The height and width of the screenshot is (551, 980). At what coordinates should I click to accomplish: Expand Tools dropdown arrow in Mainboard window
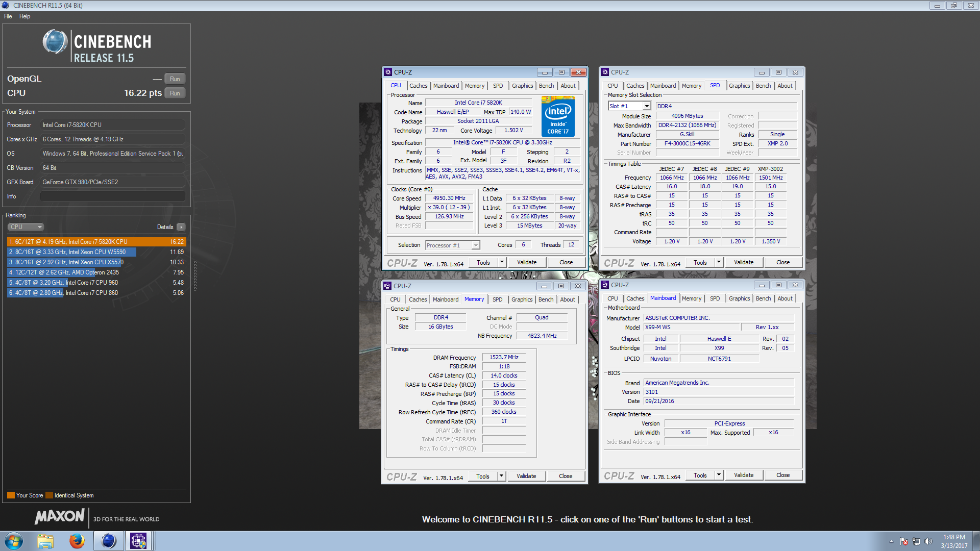719,475
